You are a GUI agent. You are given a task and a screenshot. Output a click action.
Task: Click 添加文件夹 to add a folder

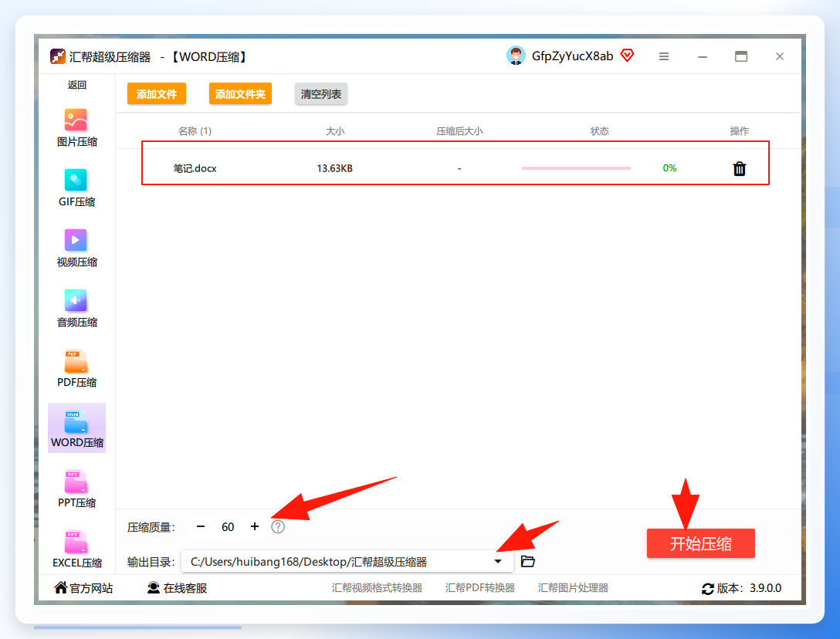[241, 93]
